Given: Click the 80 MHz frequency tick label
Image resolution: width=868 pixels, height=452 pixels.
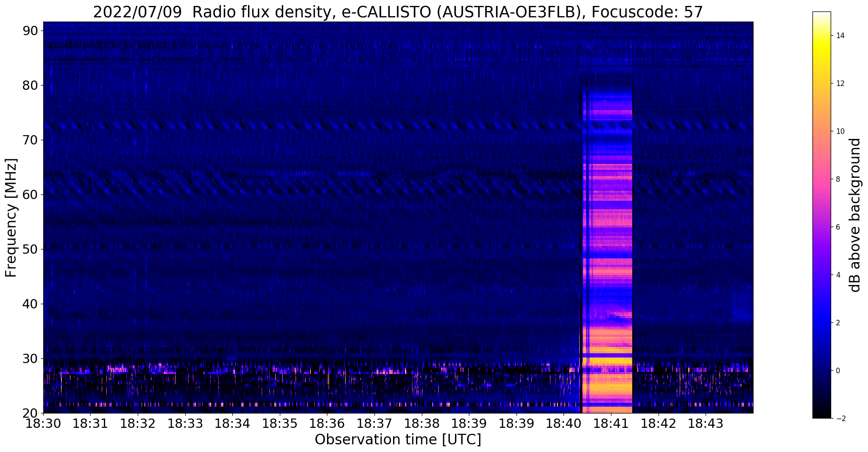Looking at the screenshot, I should pos(31,85).
